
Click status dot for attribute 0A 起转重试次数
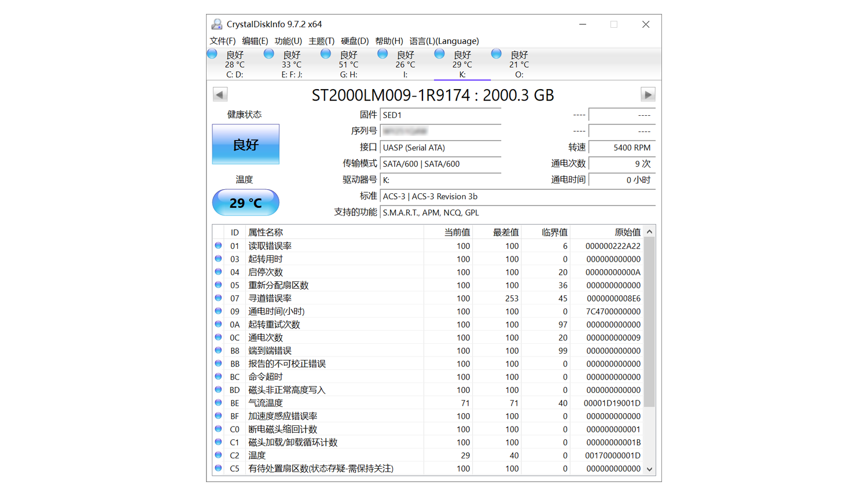point(218,324)
